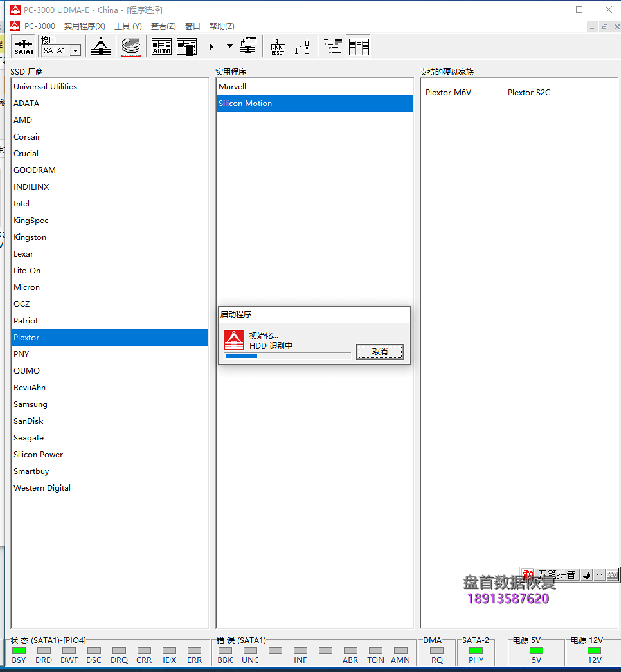
Task: Click the data extractor computer-disk toolbar icon
Action: tap(248, 46)
